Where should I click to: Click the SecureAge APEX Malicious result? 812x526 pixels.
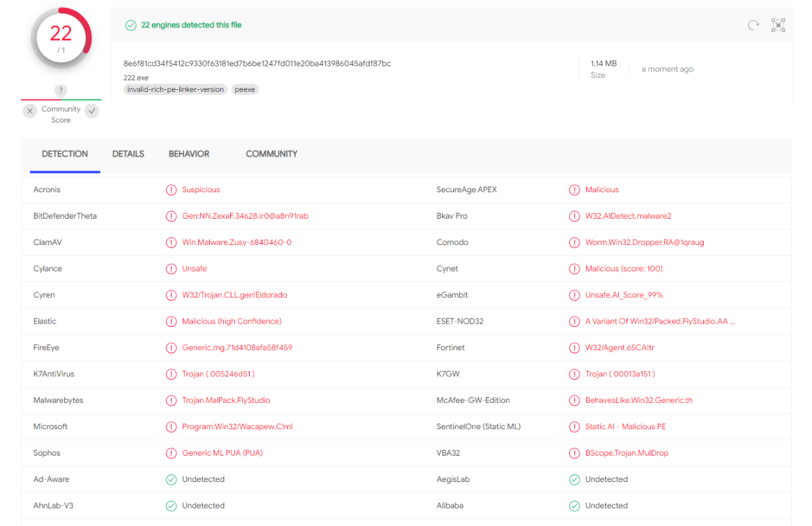coord(602,190)
